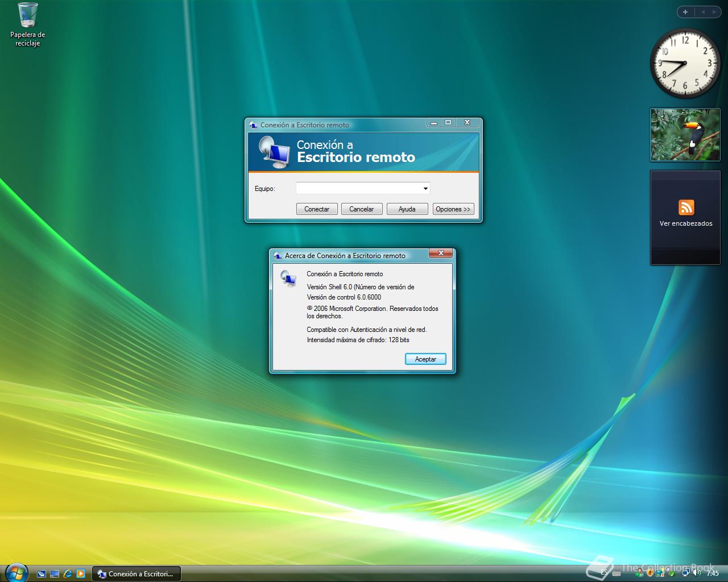This screenshot has height=582, width=728.
Task: Click Remote Desktop title bar system icon
Action: coord(254,125)
